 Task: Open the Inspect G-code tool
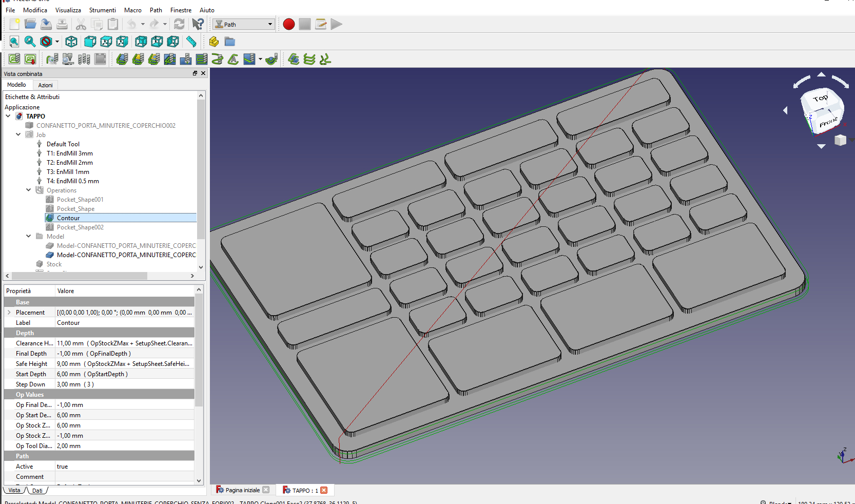(x=52, y=59)
